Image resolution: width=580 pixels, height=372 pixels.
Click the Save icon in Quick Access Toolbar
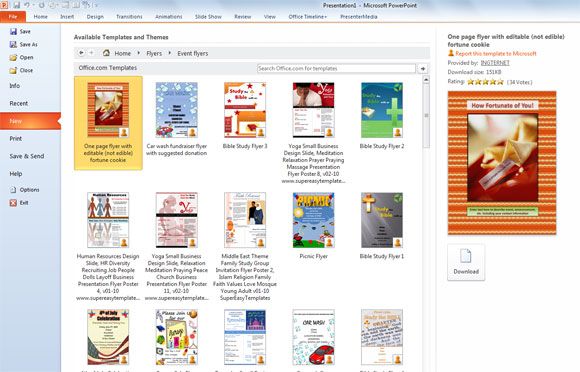click(x=17, y=5)
